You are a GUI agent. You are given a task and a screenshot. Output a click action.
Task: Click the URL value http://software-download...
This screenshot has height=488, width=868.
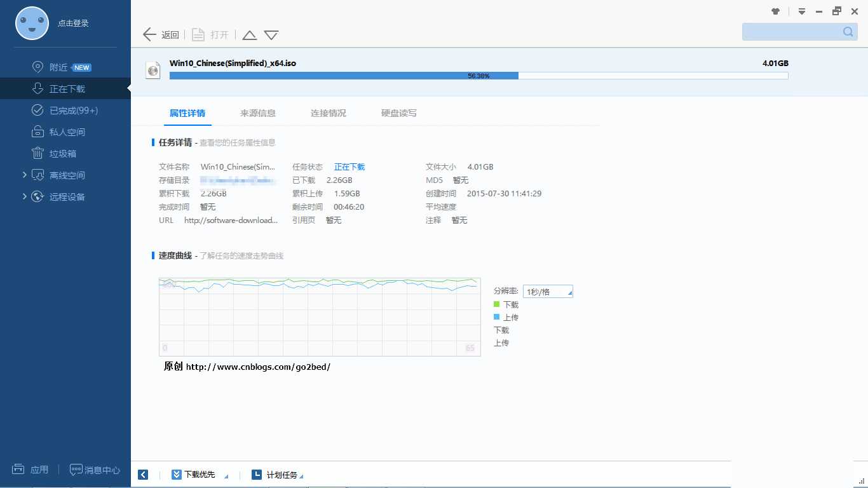[231, 220]
